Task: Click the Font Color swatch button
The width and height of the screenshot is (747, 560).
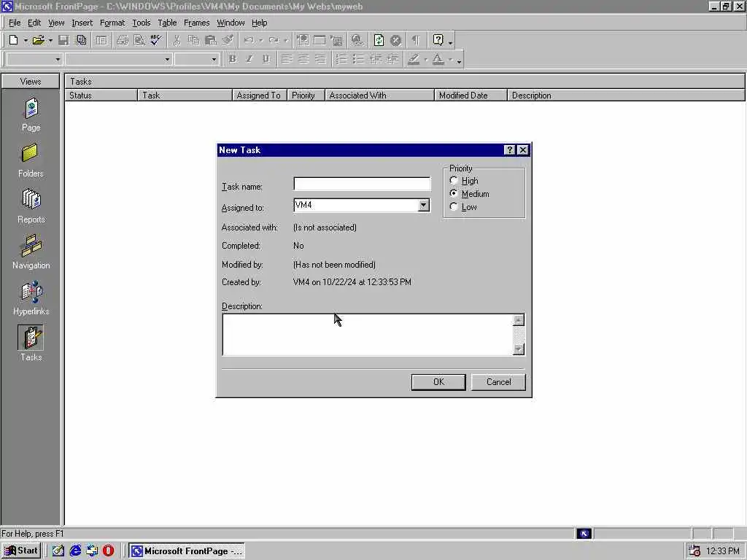Action: pos(438,59)
